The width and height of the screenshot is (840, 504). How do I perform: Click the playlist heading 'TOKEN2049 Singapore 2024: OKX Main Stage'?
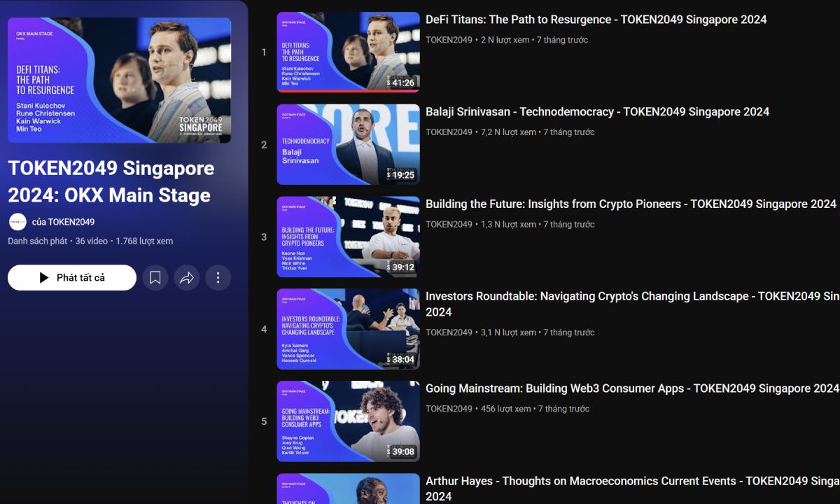[x=111, y=181]
